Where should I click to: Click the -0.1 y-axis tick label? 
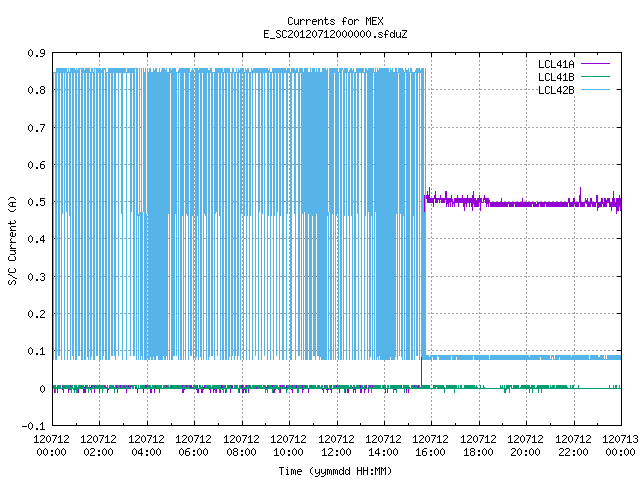33,426
